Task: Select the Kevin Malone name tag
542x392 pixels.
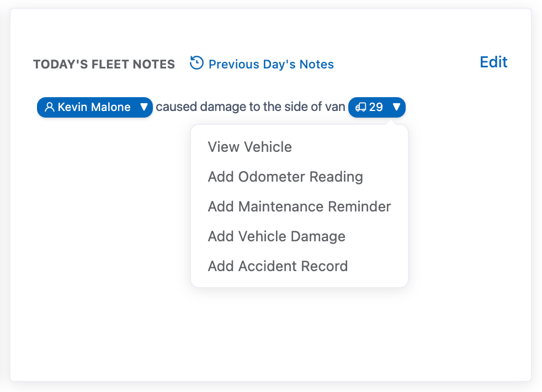Action: (x=94, y=107)
